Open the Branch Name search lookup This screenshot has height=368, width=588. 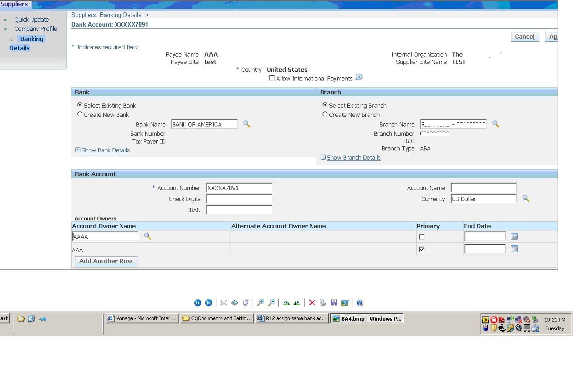tap(495, 124)
